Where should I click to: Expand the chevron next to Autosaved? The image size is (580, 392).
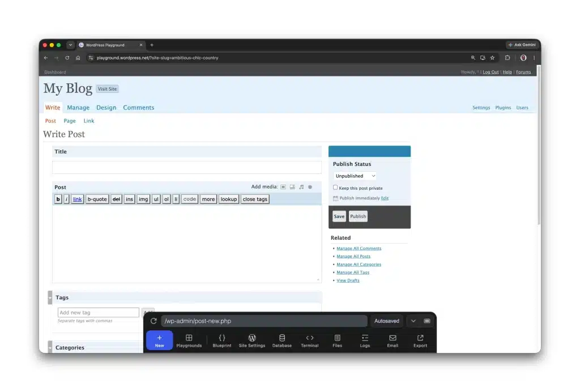point(413,321)
